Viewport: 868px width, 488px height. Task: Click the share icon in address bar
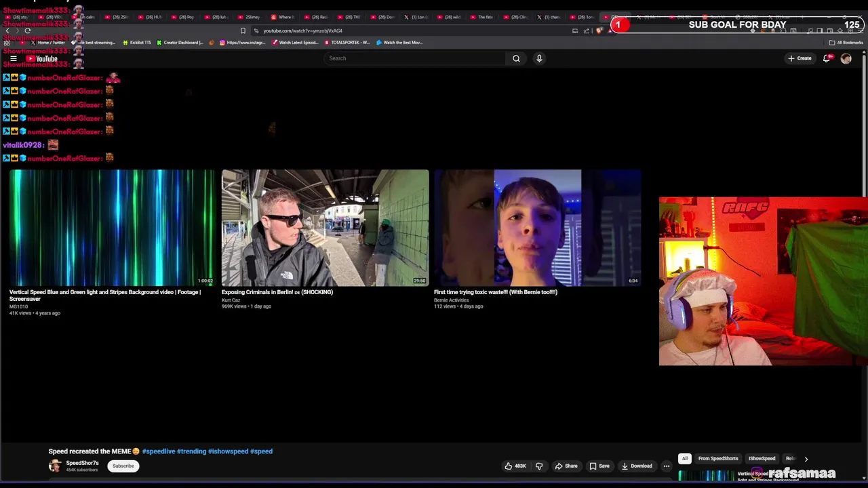587,30
